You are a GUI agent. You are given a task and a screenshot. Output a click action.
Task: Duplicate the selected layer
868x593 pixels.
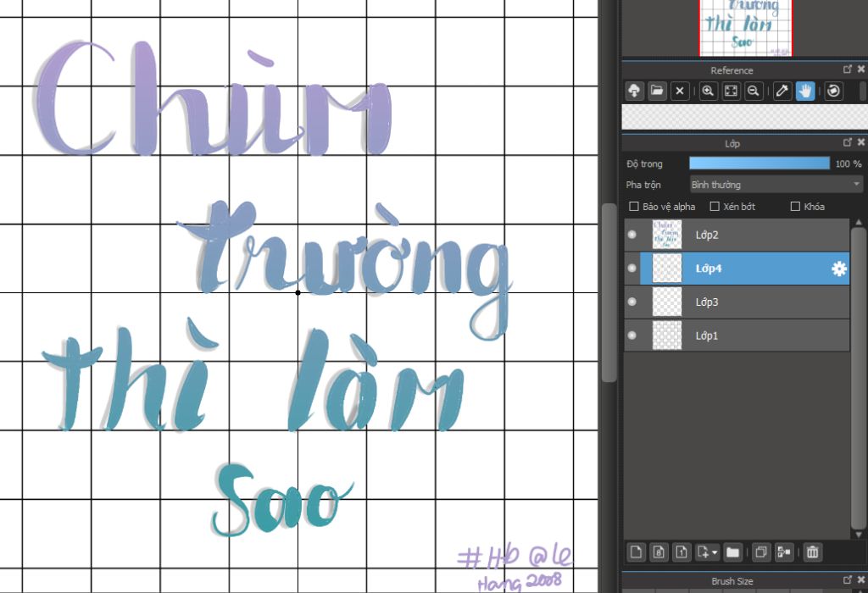(761, 552)
